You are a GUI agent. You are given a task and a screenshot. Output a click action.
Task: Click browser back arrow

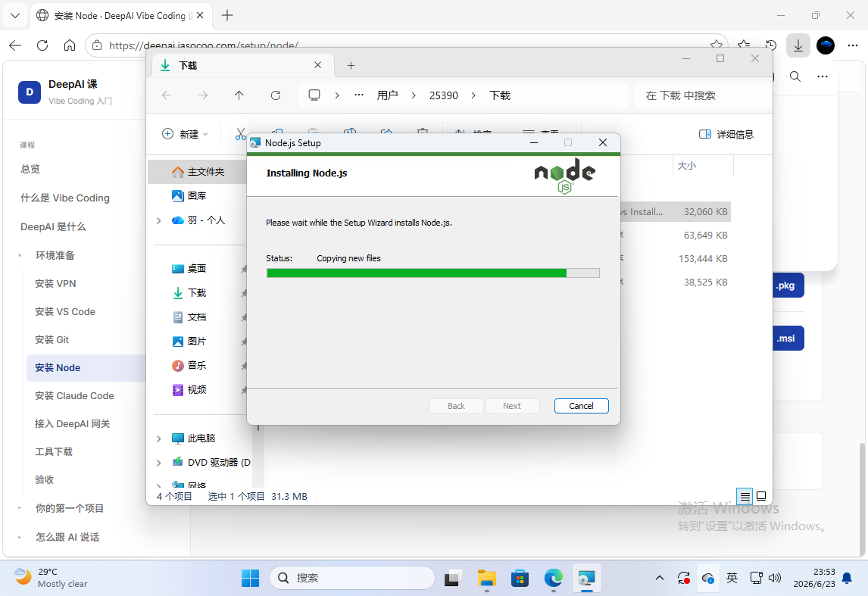tap(15, 45)
